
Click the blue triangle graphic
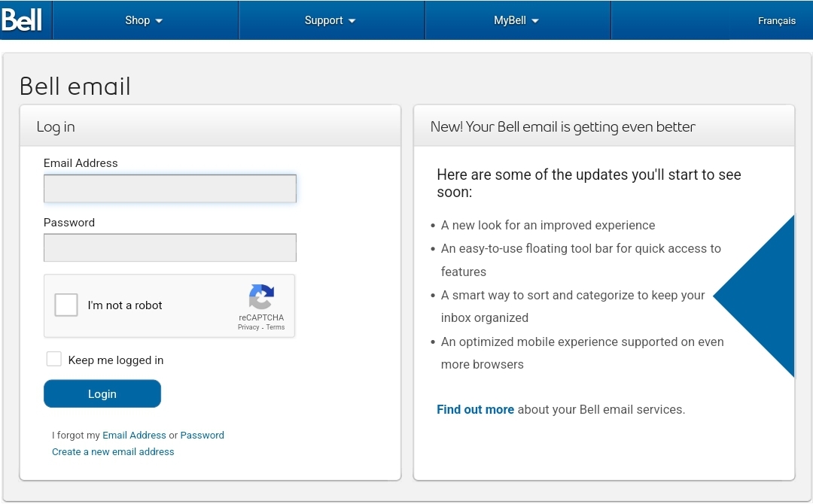754,296
